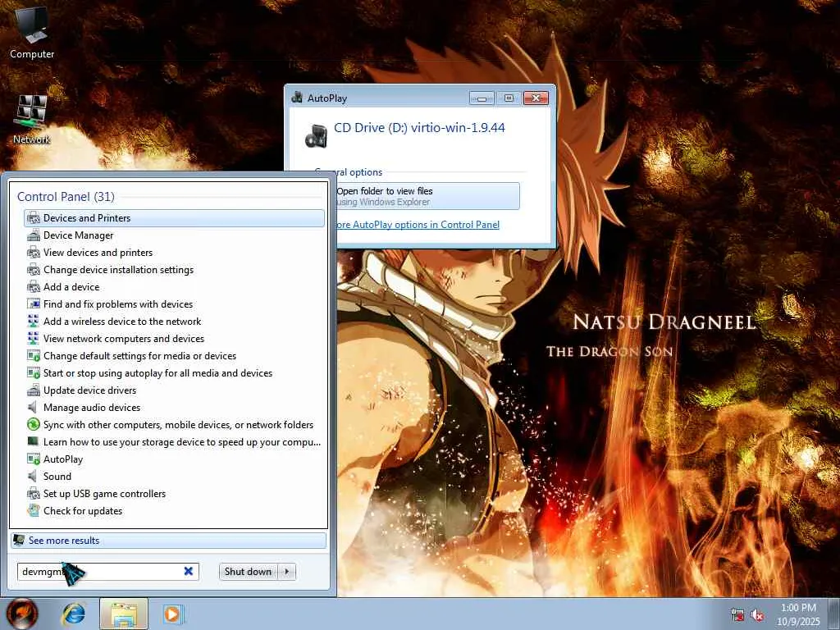Click the Sound speaker icon
Image resolution: width=840 pixels, height=630 pixels.
coord(33,477)
